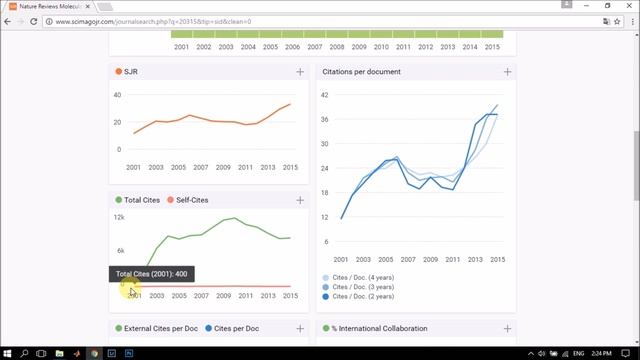Open File Explorer from taskbar
Viewport: 640px width, 360px height.
60,353
